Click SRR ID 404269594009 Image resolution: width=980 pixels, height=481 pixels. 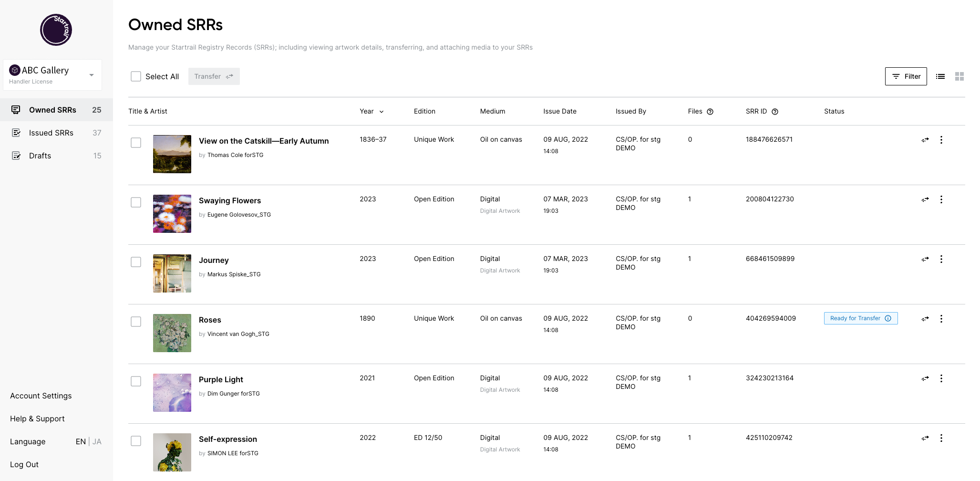771,318
